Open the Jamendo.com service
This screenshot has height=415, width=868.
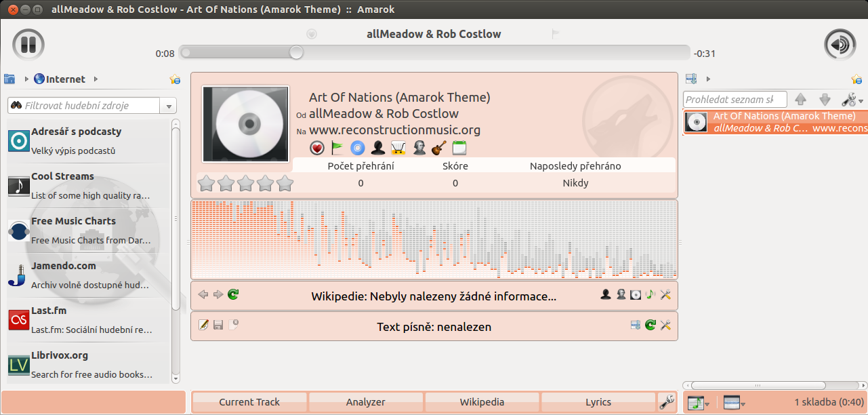(x=88, y=275)
